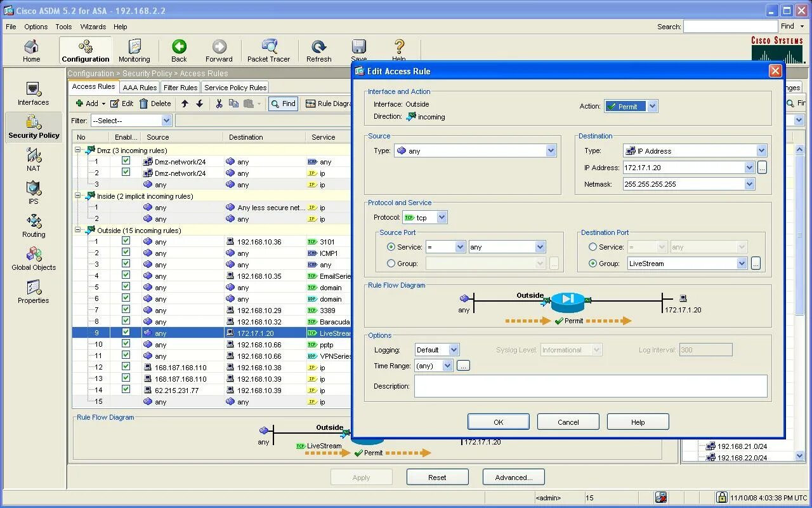The image size is (812, 508).
Task: Open Destination Type dropdown
Action: click(761, 151)
